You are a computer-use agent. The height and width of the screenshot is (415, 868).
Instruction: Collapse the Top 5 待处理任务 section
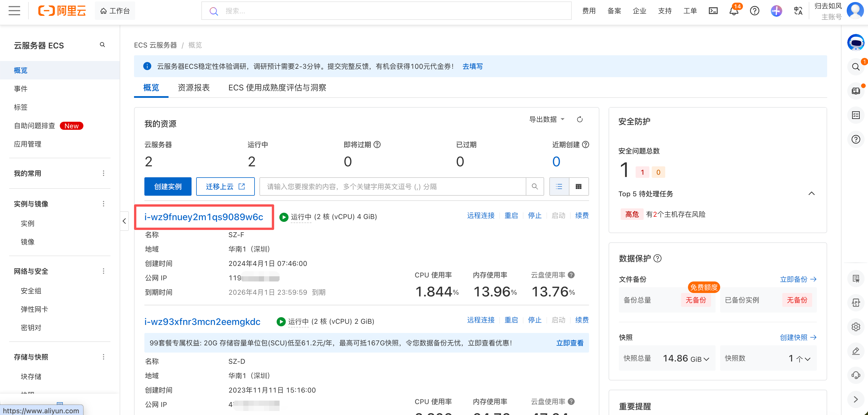point(811,193)
